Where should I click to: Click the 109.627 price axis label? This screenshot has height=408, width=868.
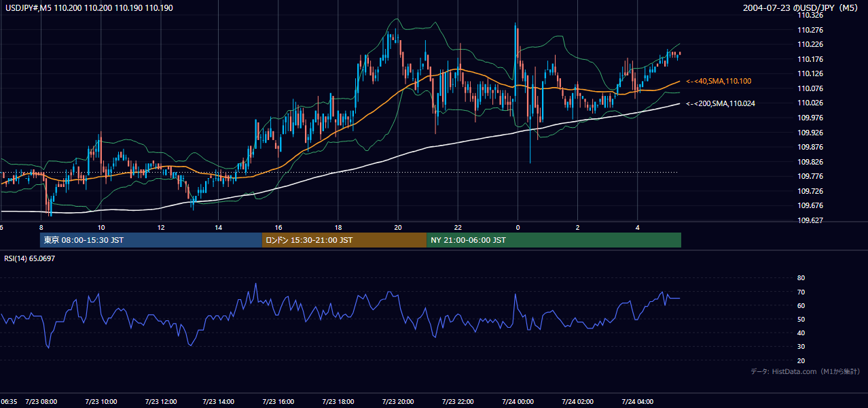click(810, 220)
